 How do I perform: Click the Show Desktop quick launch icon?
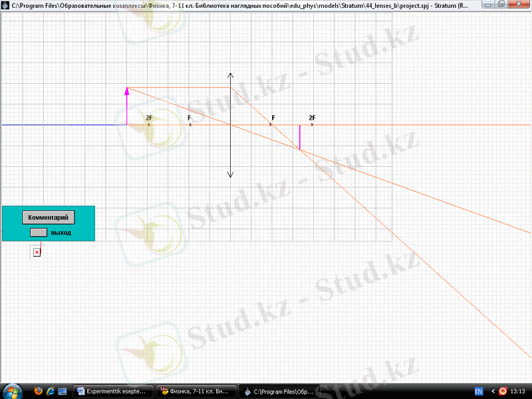click(x=63, y=392)
